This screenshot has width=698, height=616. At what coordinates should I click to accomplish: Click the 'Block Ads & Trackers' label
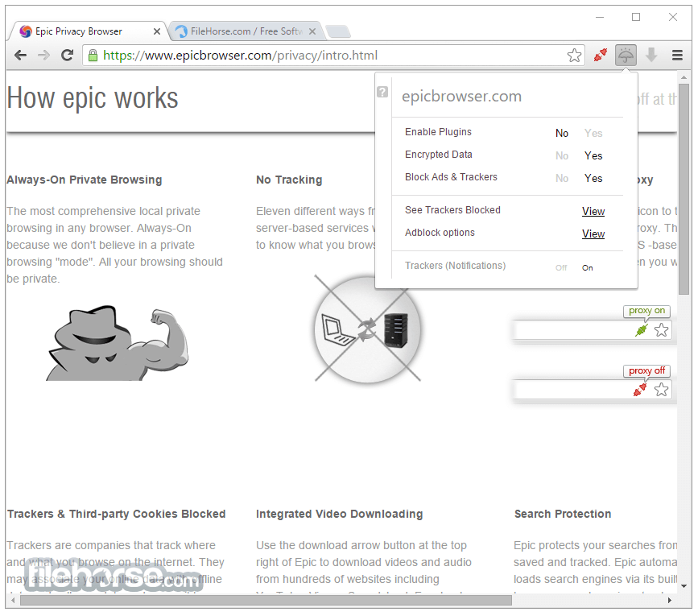(x=451, y=178)
